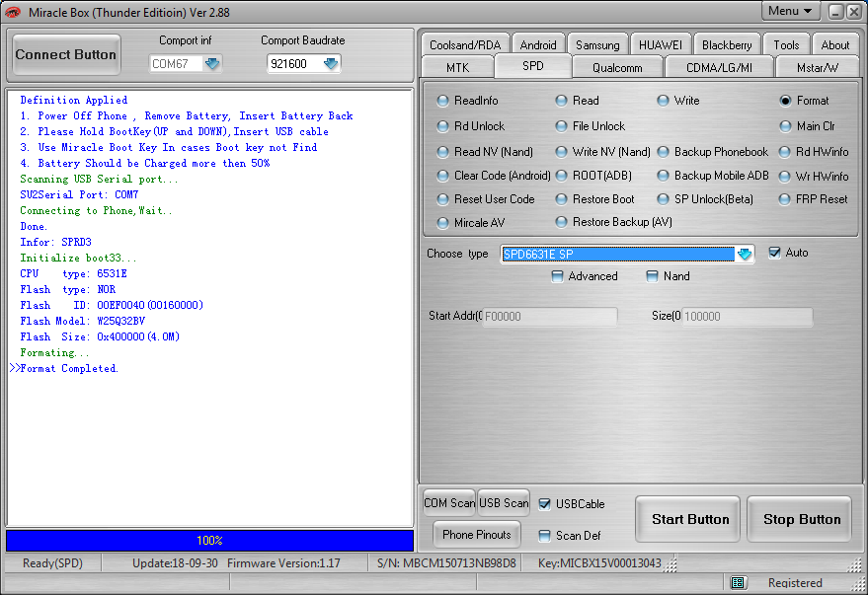Screen dimensions: 868x595
Task: Click the SPD tab
Action: click(533, 66)
